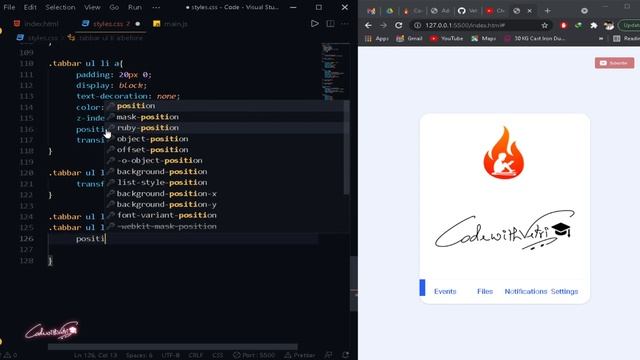Close the active Chrome tab
Screen dimensions: 640x360
[529, 11]
